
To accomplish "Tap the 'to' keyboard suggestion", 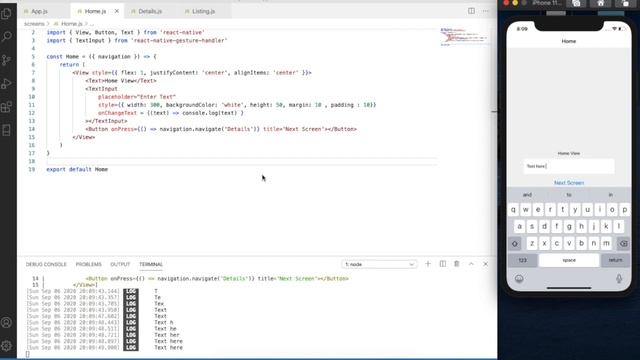I will 569,195.
